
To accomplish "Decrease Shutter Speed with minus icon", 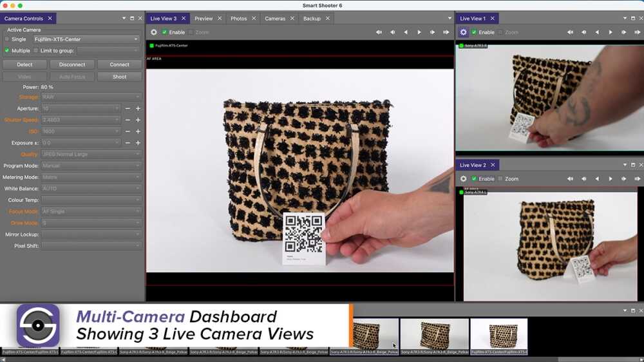I will (x=128, y=120).
